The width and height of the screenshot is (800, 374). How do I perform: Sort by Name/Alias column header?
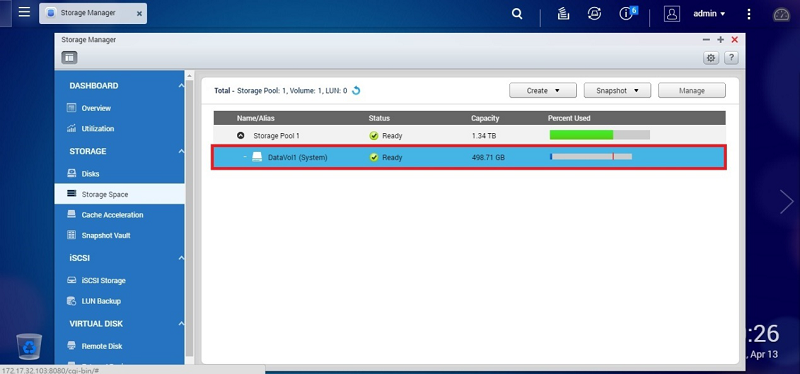tap(256, 118)
